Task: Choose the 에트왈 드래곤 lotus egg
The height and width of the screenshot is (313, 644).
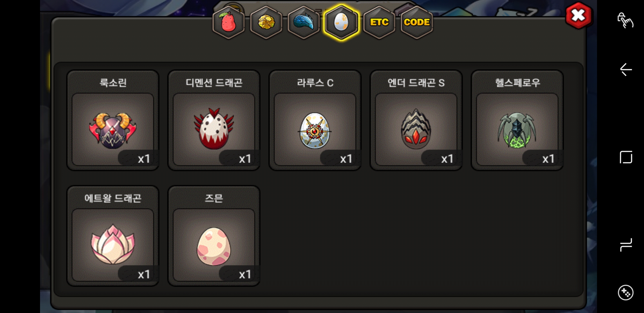Action: coord(113,245)
